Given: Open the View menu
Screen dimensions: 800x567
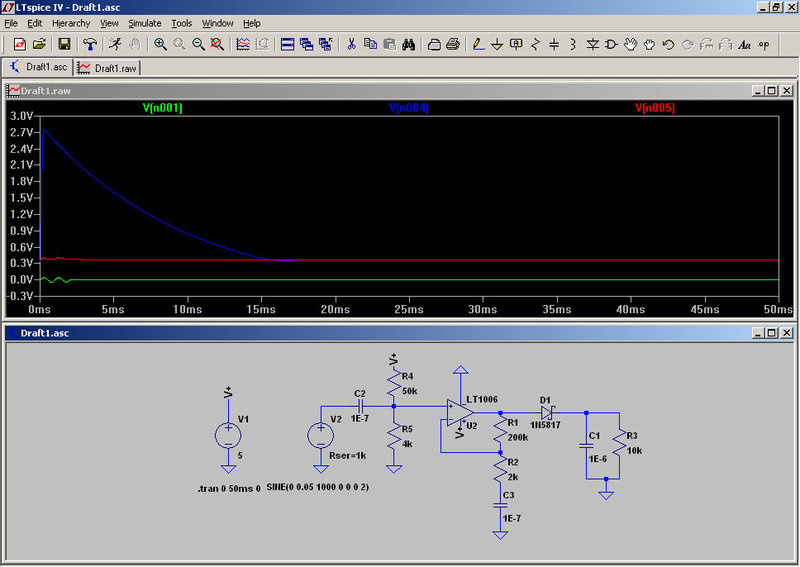Looking at the screenshot, I should point(109,23).
